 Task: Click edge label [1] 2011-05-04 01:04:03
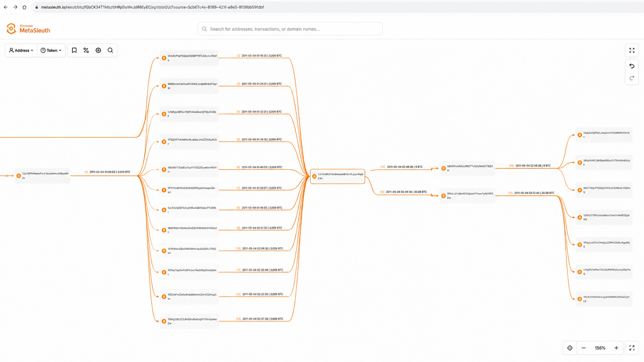pyautogui.click(x=107, y=172)
